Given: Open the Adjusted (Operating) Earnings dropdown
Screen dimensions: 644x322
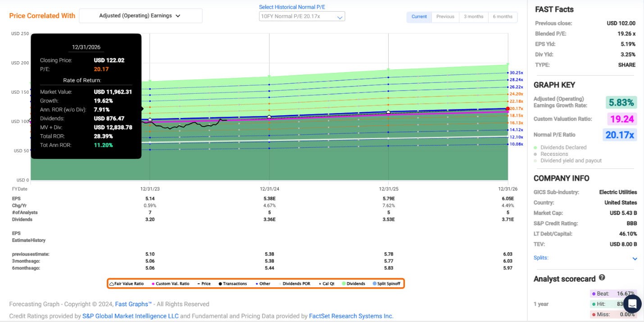Looking at the screenshot, I should tap(141, 16).
